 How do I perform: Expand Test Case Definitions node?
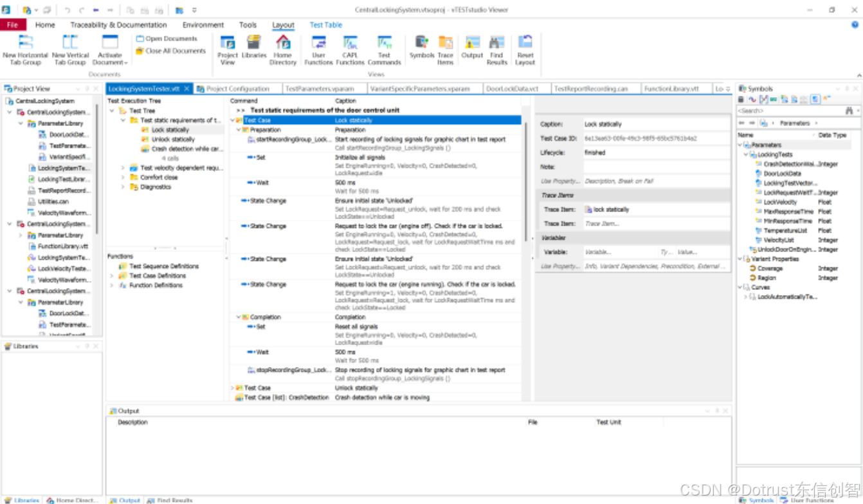[x=112, y=276]
